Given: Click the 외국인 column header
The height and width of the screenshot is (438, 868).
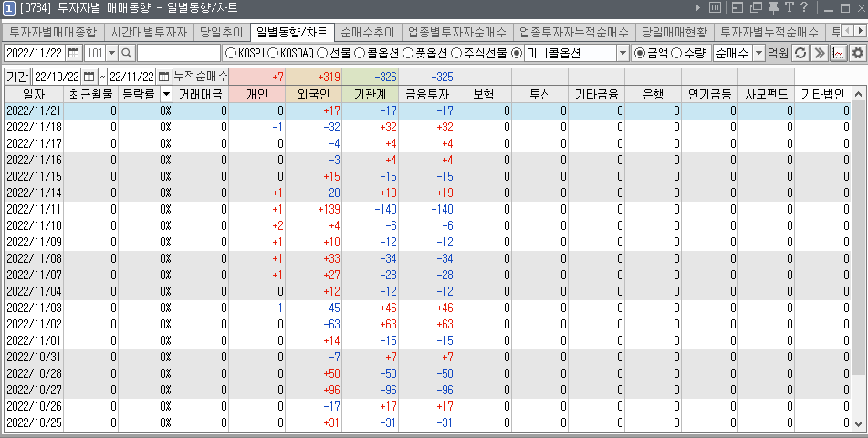Looking at the screenshot, I should pos(314,94).
